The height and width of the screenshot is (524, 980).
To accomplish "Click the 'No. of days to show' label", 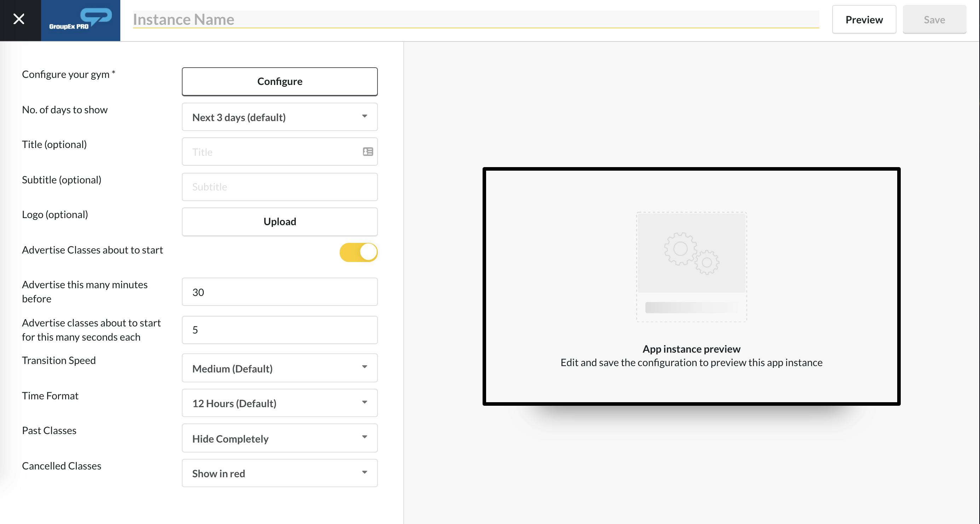I will (65, 110).
